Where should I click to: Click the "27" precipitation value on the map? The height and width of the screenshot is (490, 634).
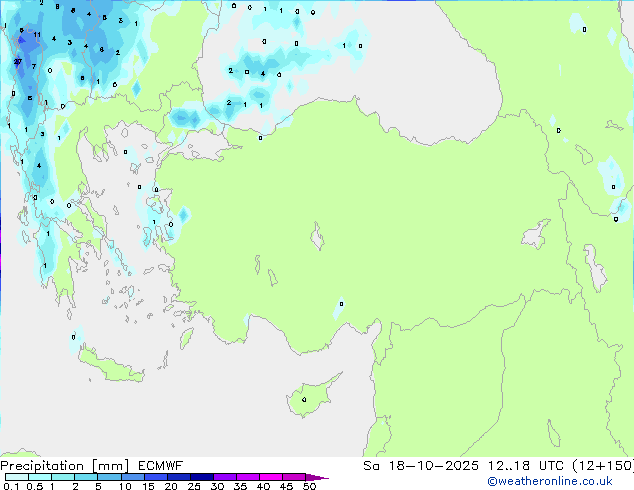pos(17,61)
